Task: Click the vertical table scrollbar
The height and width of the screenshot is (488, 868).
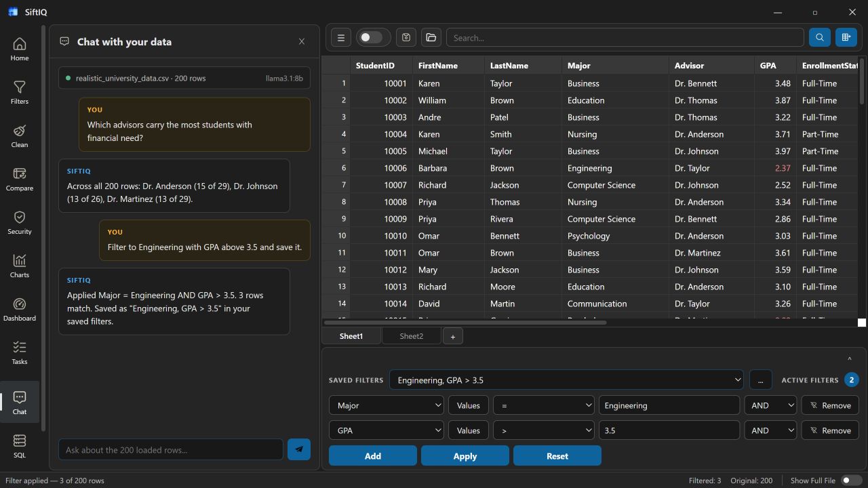Action: click(862, 81)
